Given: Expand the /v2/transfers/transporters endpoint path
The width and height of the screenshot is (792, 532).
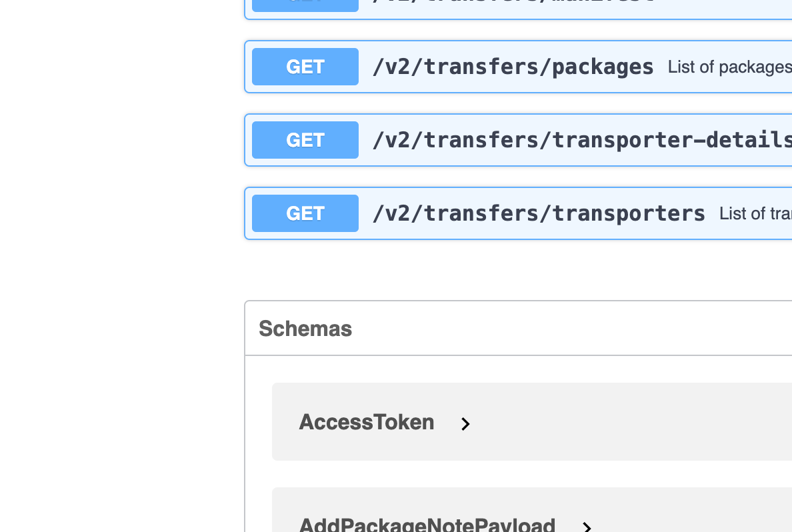Looking at the screenshot, I should [x=538, y=213].
